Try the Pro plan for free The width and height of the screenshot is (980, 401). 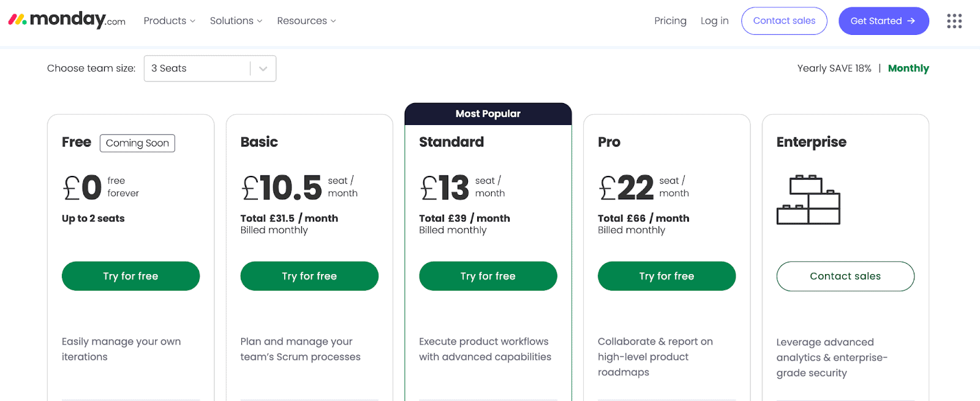(x=666, y=276)
